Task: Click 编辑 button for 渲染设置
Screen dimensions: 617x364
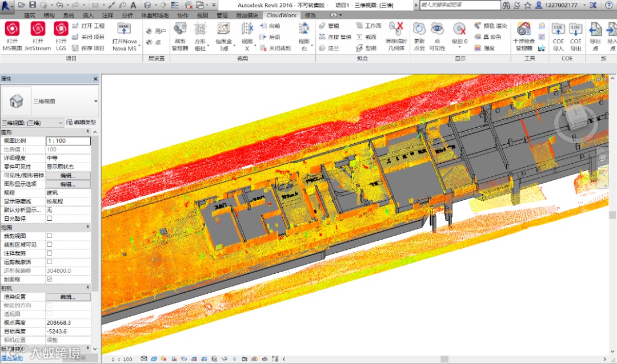Action: pos(68,297)
